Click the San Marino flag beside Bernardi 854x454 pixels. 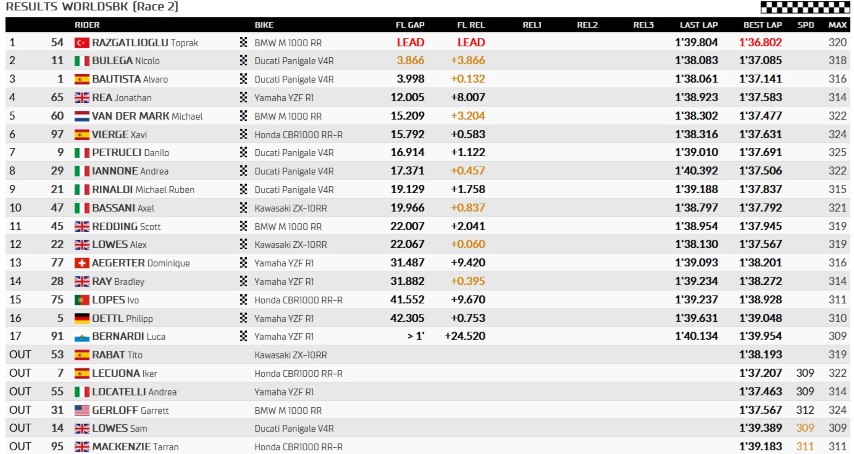point(82,337)
